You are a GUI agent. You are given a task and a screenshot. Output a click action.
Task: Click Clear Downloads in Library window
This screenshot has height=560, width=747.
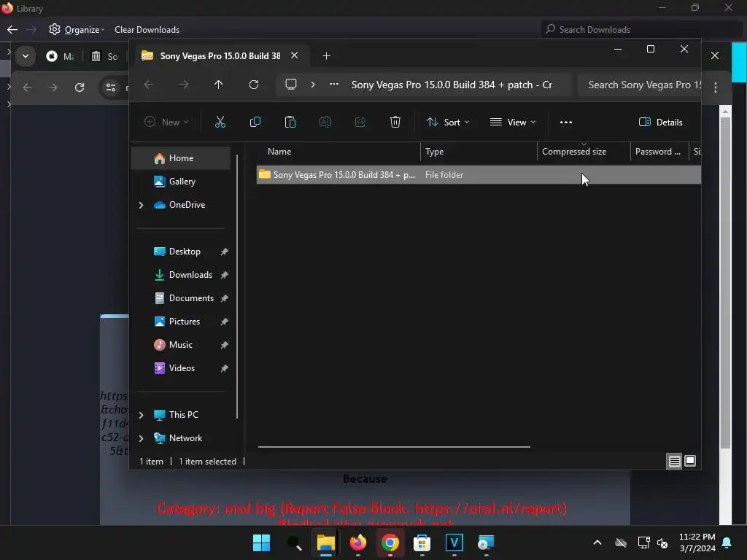click(147, 29)
